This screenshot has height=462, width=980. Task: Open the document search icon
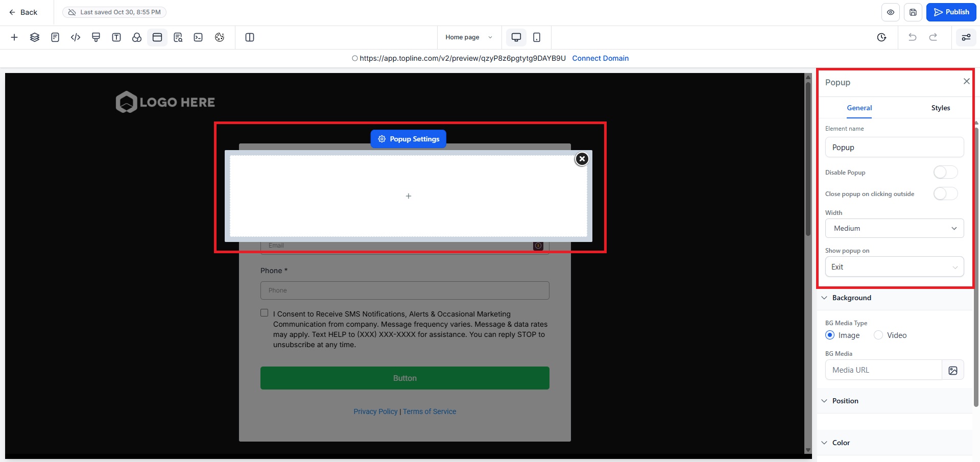coord(178,37)
